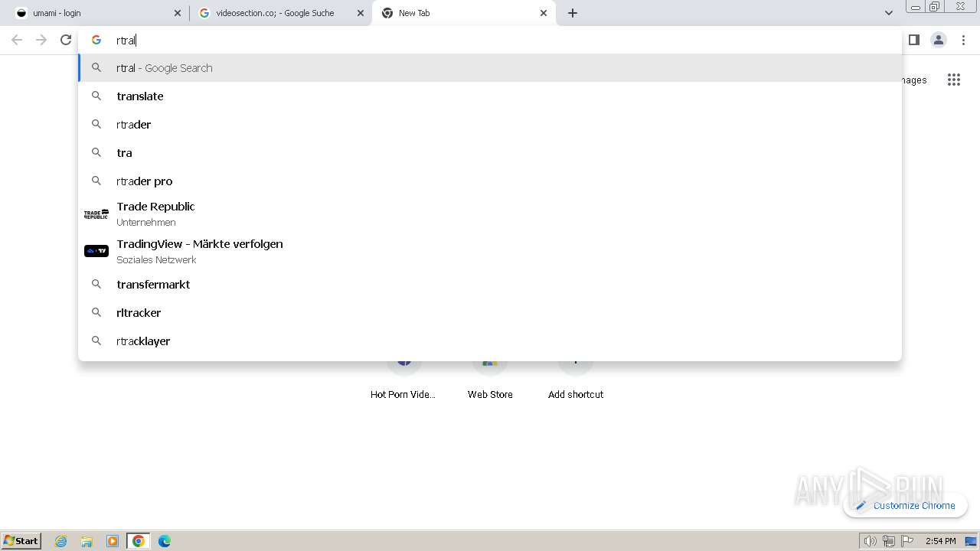Click the Customize Chrome button
The image size is (980, 551).
click(906, 505)
